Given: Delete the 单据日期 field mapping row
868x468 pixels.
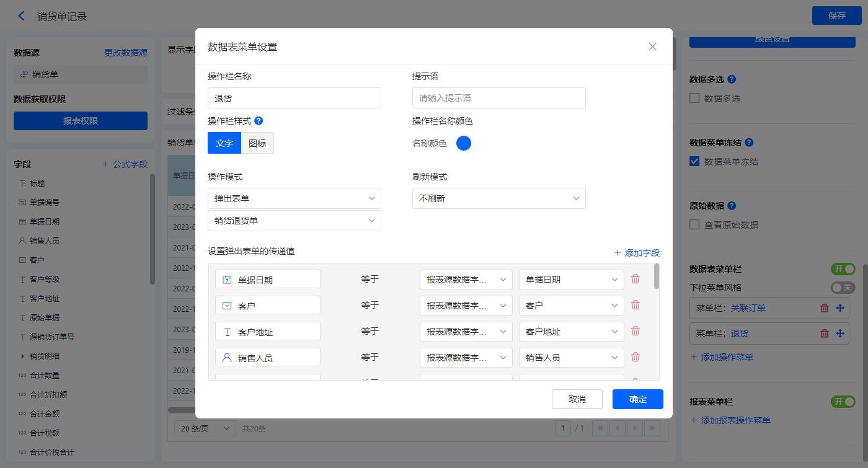Looking at the screenshot, I should pyautogui.click(x=635, y=280).
